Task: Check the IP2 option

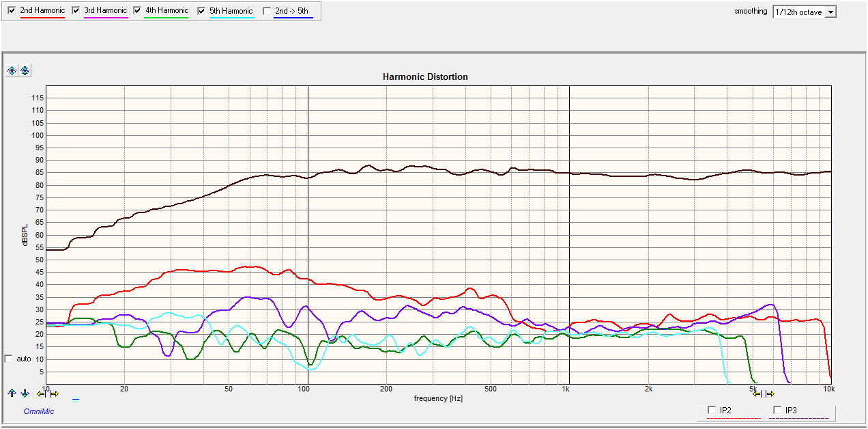Action: tap(712, 410)
